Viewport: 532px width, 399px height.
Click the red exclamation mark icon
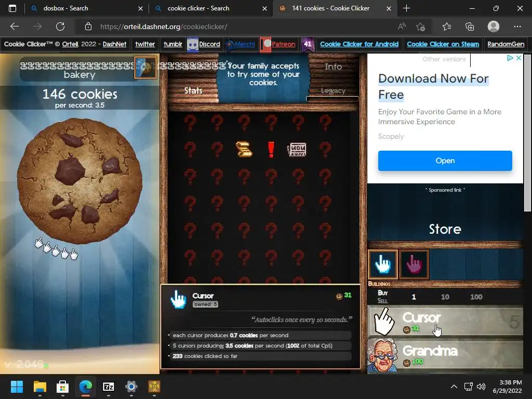pos(271,149)
